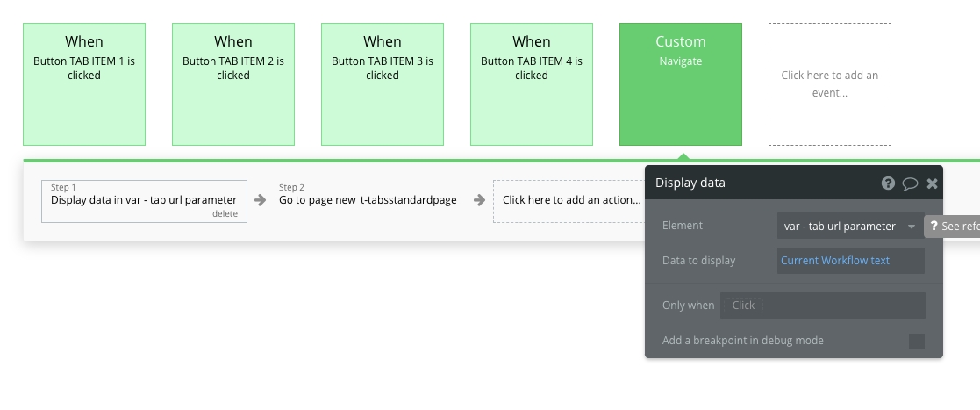Select the Button TAB ITEM 1 clicked event
Viewport: 980px width, 410px height.
(x=84, y=84)
